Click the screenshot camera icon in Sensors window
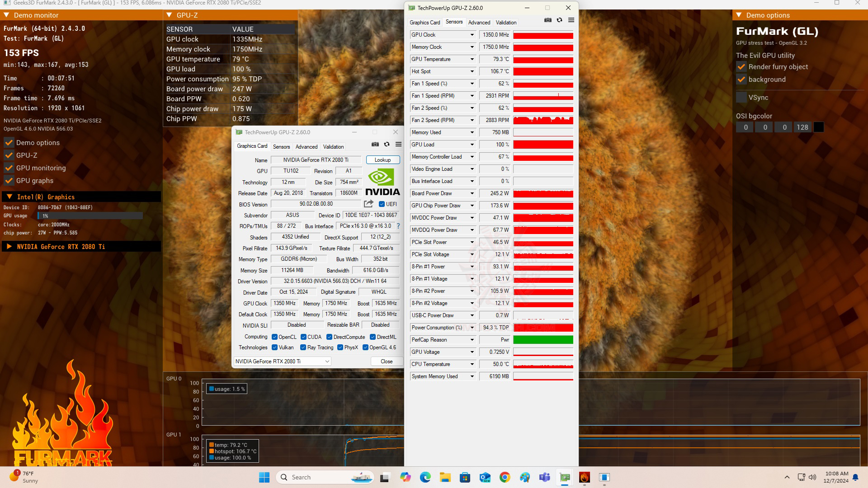The width and height of the screenshot is (868, 488). 547,20
